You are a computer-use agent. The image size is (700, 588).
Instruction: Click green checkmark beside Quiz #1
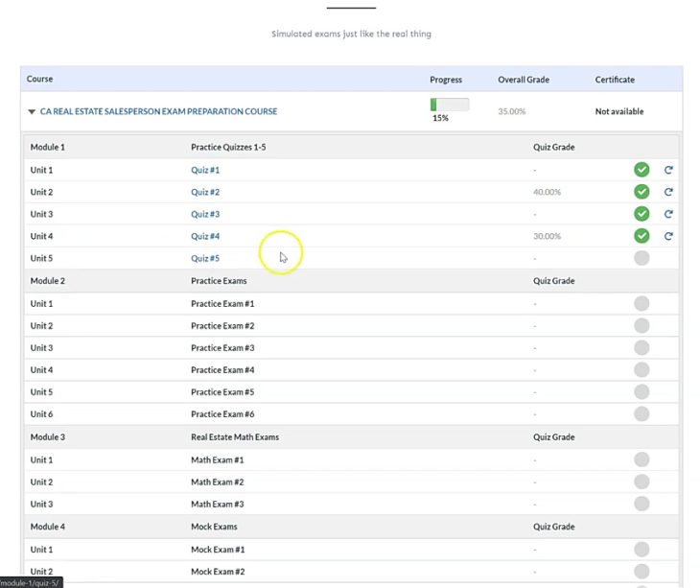click(x=642, y=170)
